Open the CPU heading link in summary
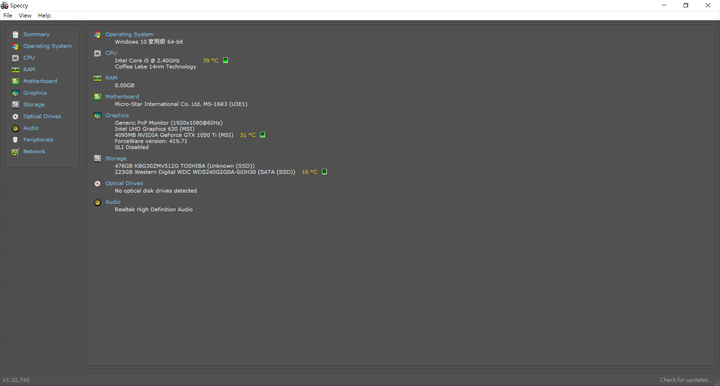This screenshot has width=720, height=386. click(111, 53)
